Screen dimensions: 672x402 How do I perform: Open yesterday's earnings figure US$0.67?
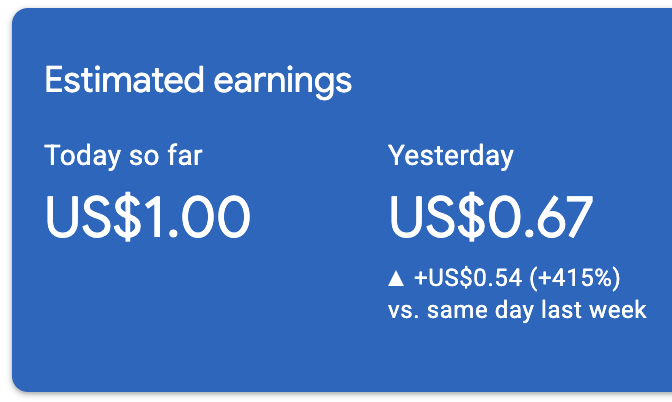coord(491,217)
